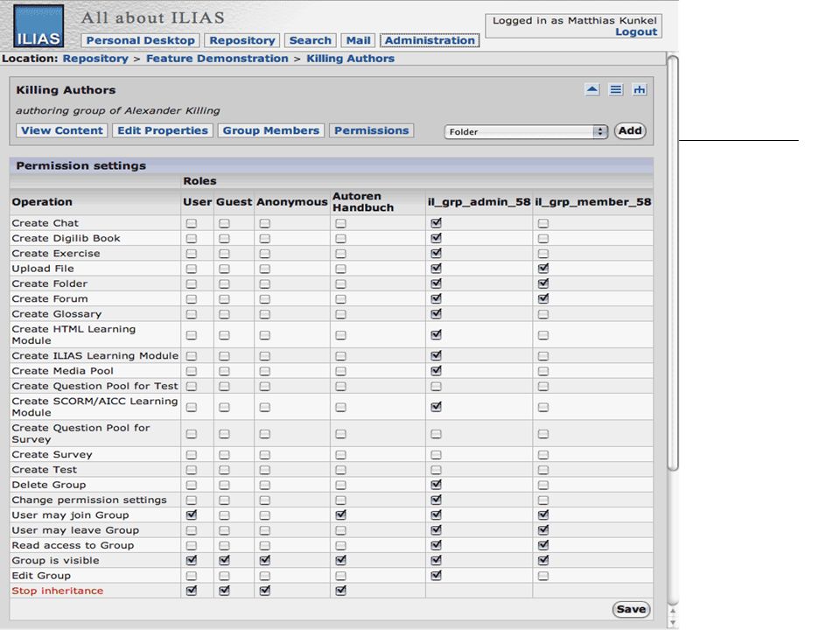
Task: Enable Create Question Pool for Test for il_grp_admin_58
Action: [436, 386]
